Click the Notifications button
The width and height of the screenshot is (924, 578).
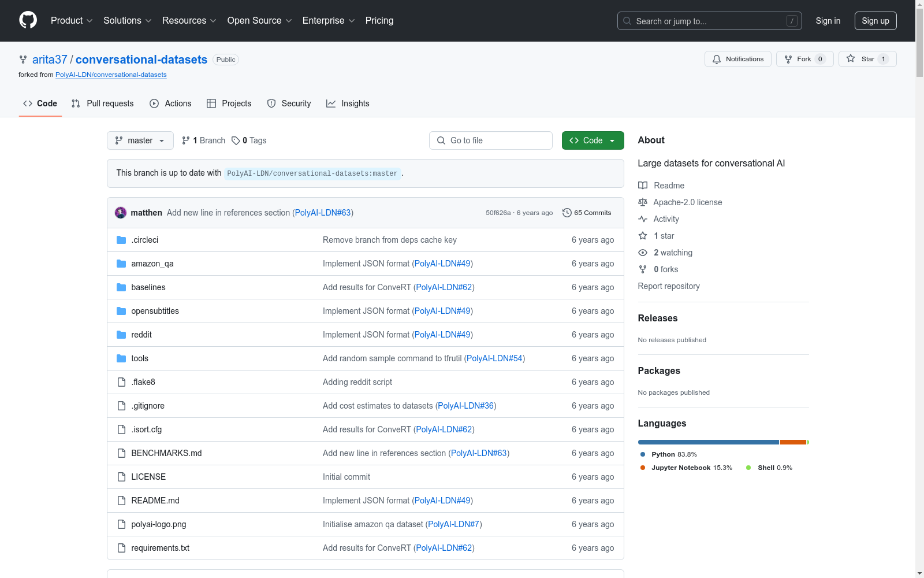pos(738,59)
